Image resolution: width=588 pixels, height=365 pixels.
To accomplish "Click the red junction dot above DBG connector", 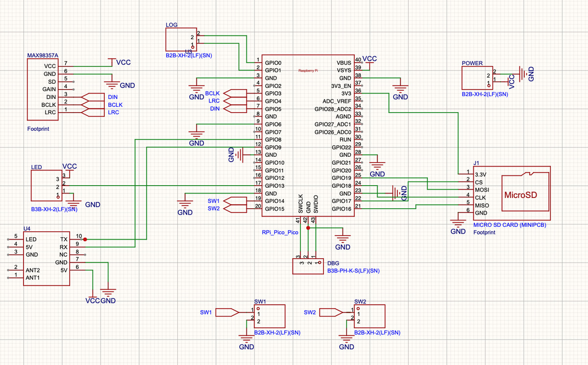I will pyautogui.click(x=308, y=228).
